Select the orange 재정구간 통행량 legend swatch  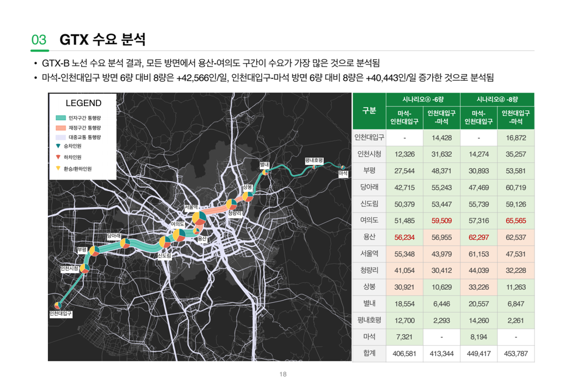pos(60,128)
